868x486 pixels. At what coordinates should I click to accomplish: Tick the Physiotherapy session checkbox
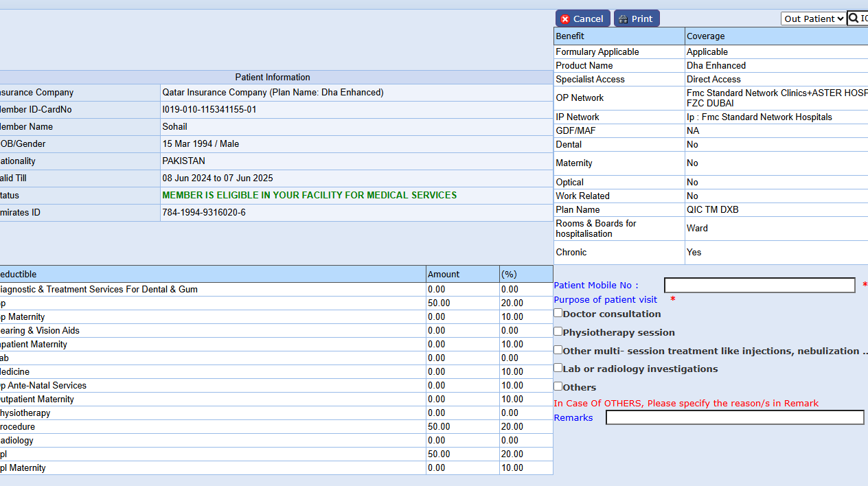tap(558, 332)
